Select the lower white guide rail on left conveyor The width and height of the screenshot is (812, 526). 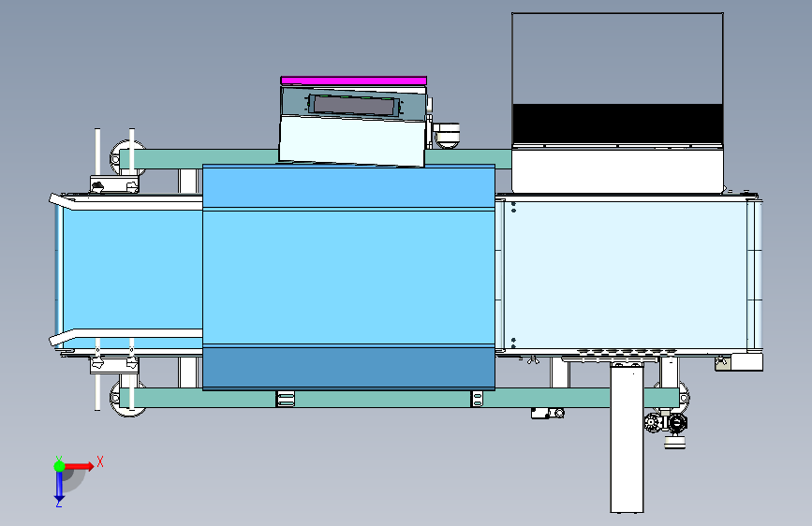coord(125,337)
